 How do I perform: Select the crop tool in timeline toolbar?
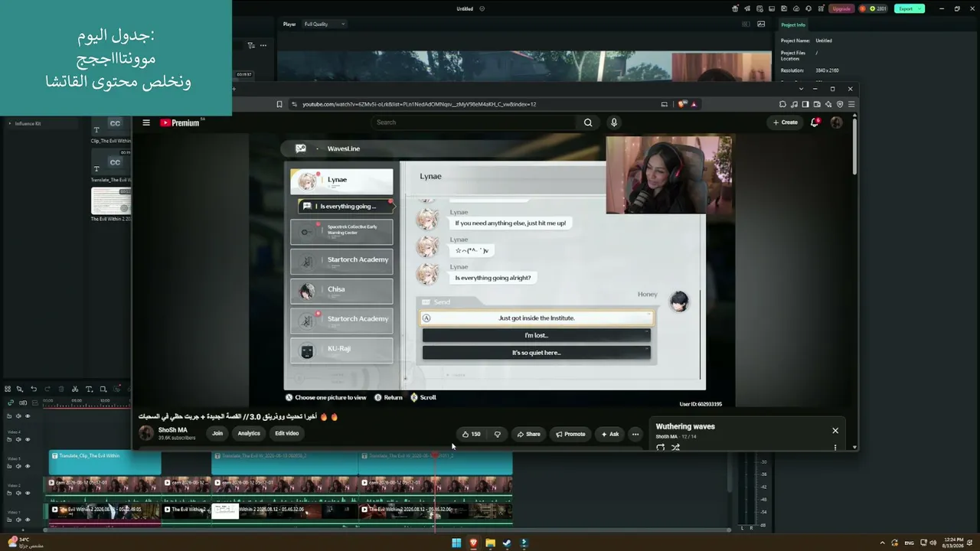click(103, 389)
